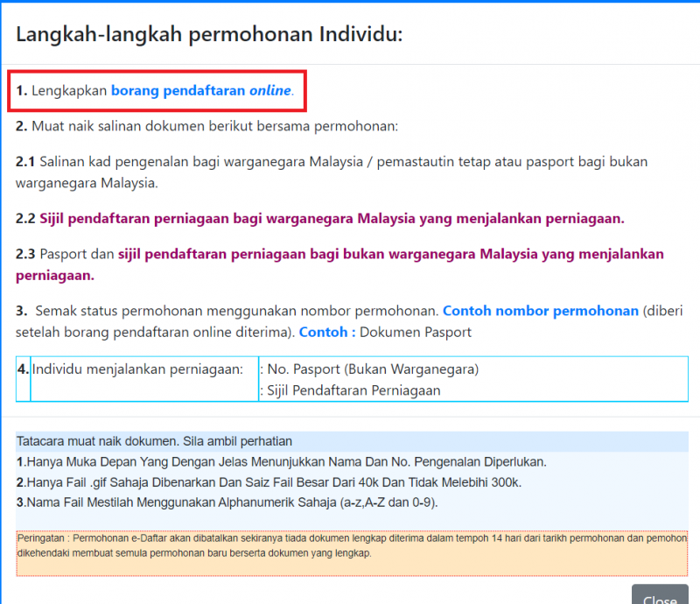
Task: Click rule 3 about Alphanumerik file names
Action: [x=227, y=502]
